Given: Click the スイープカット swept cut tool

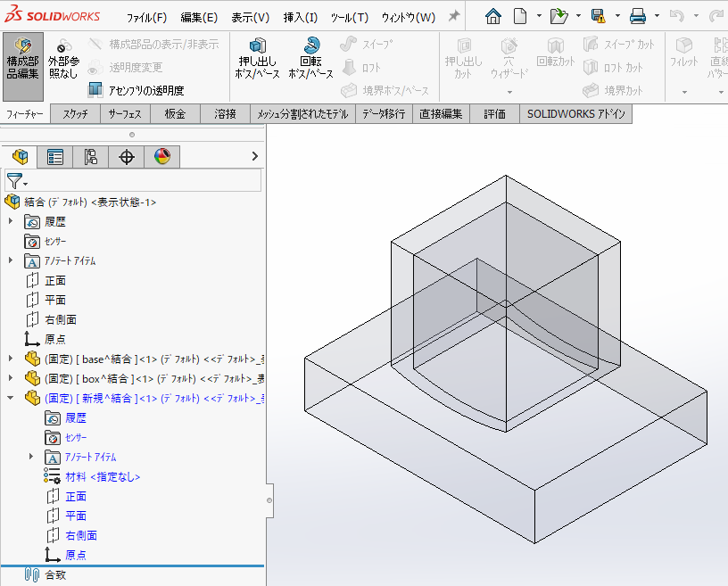Looking at the screenshot, I should 618,45.
